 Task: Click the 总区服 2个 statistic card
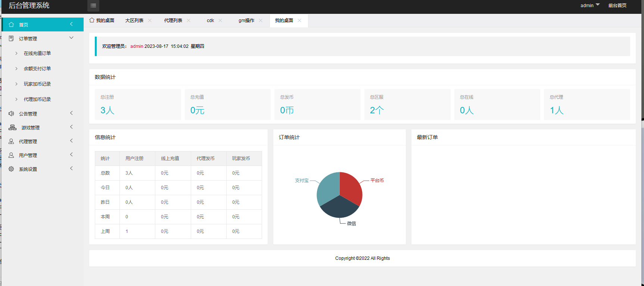click(407, 104)
